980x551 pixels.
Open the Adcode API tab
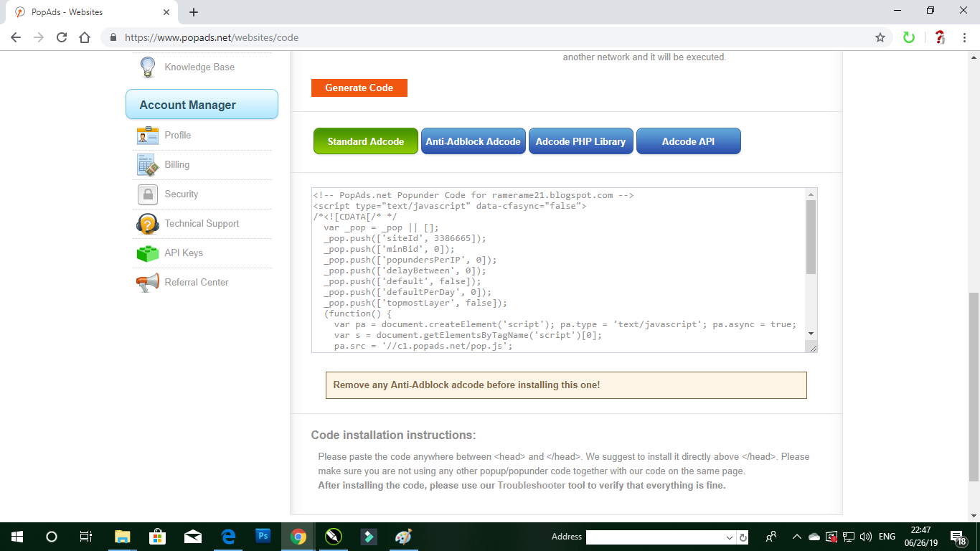point(689,141)
